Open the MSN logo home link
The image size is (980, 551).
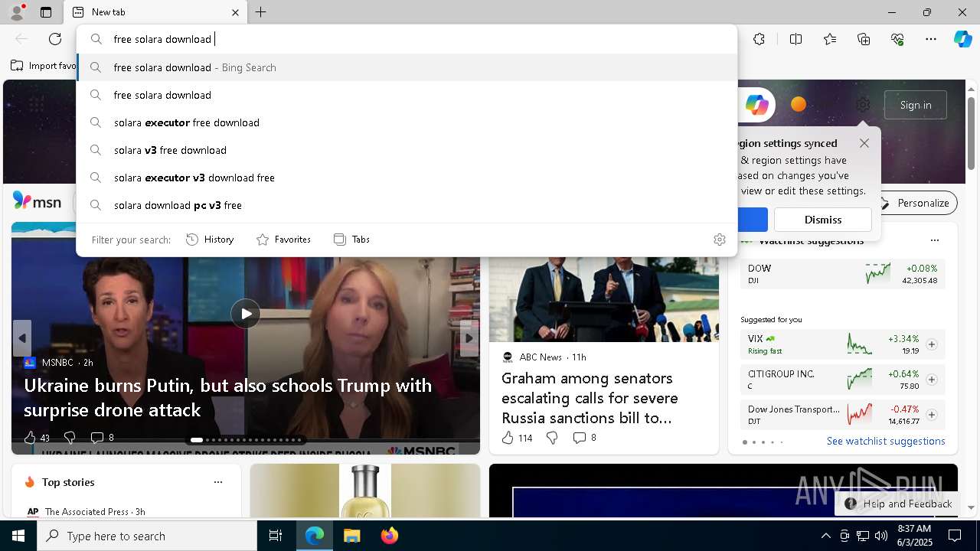[37, 201]
